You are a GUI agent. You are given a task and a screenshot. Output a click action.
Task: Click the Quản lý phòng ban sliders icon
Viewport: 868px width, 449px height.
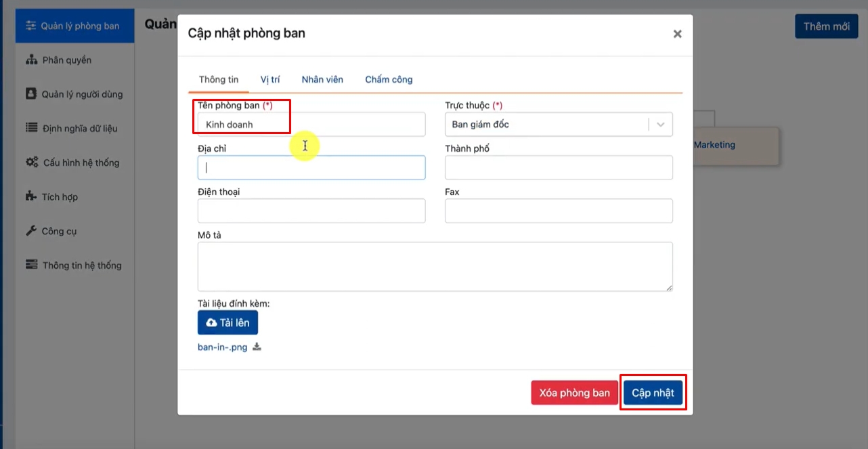(30, 26)
